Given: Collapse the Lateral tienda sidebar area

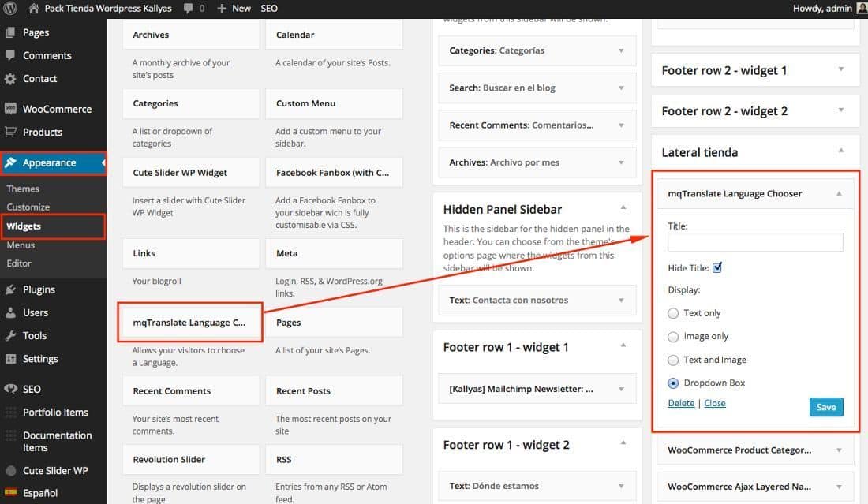Looking at the screenshot, I should pyautogui.click(x=841, y=151).
